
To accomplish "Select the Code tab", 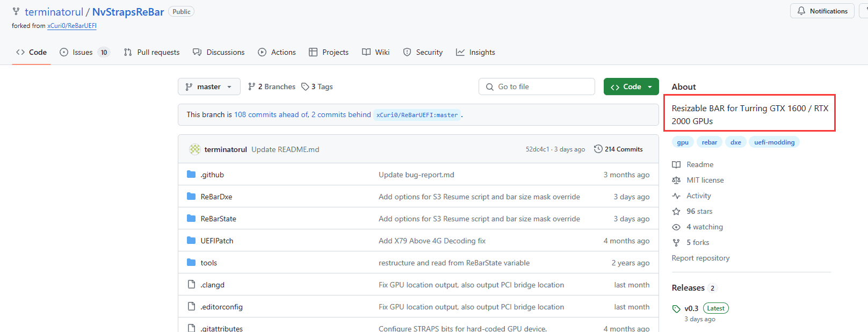I will coord(31,52).
